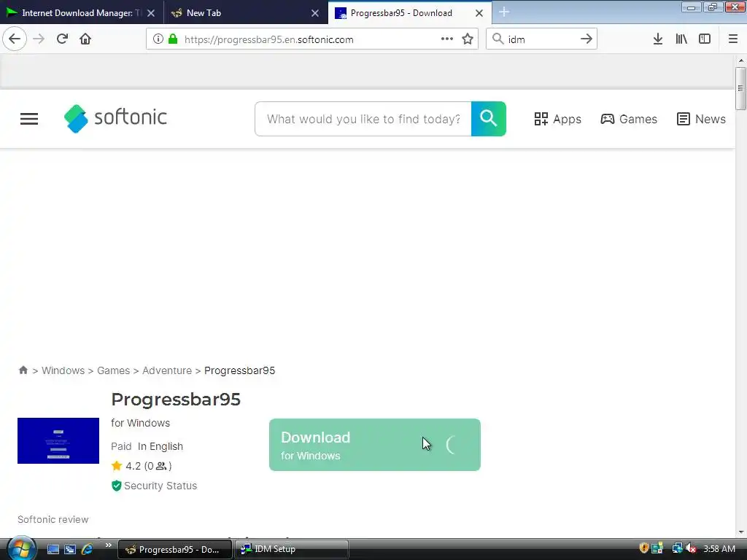747x560 pixels.
Task: Go back with the browser back arrow
Action: pos(15,39)
